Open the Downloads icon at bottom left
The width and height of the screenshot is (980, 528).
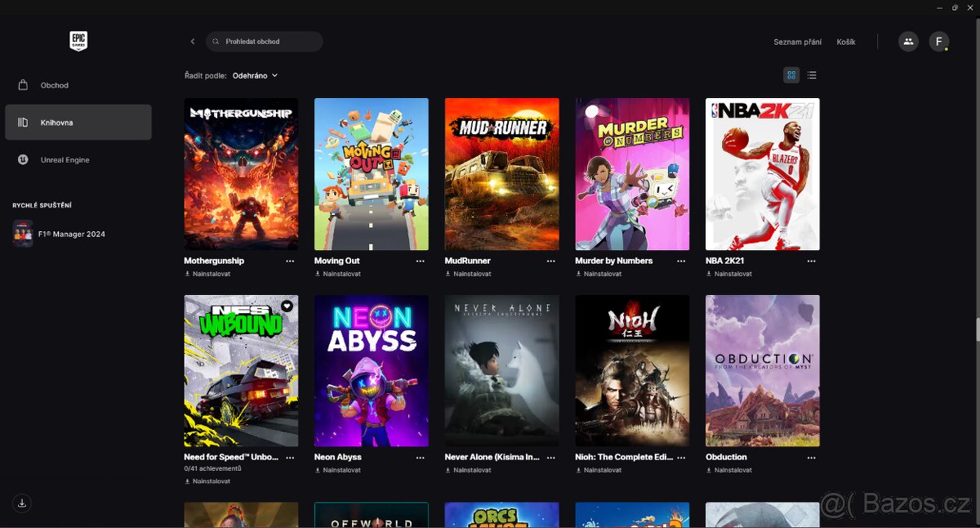coord(22,503)
